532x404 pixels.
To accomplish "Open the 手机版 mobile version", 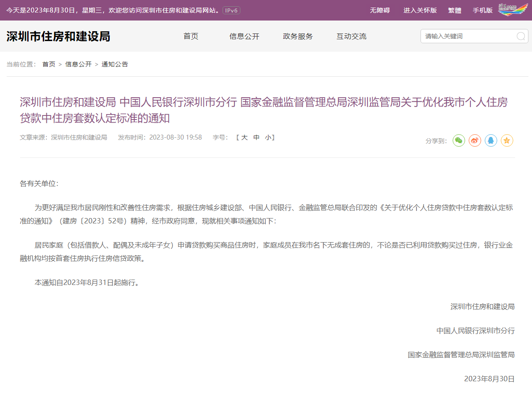I will click(483, 10).
